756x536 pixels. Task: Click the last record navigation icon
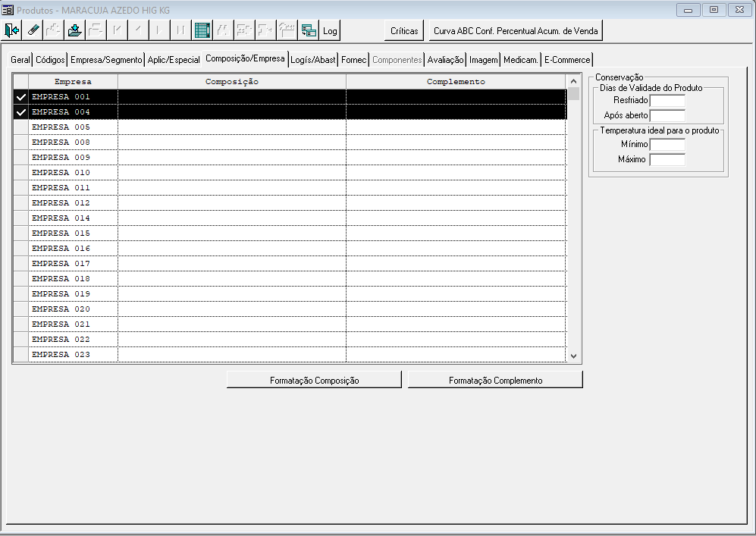point(180,30)
